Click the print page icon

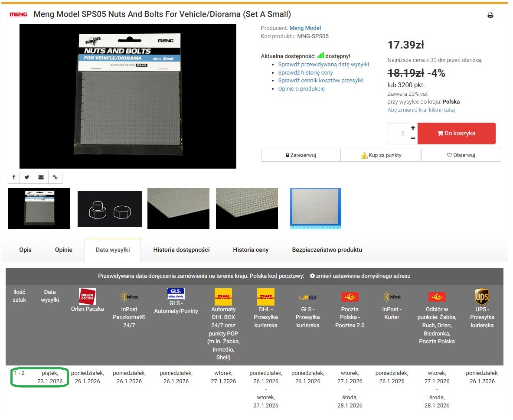pyautogui.click(x=490, y=15)
